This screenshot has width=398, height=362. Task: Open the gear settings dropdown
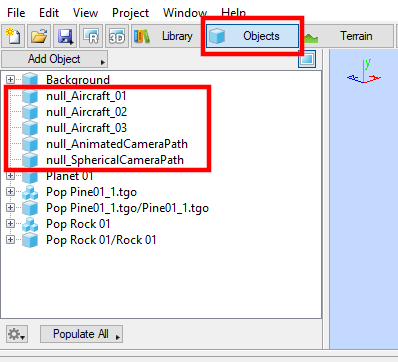pos(17,334)
